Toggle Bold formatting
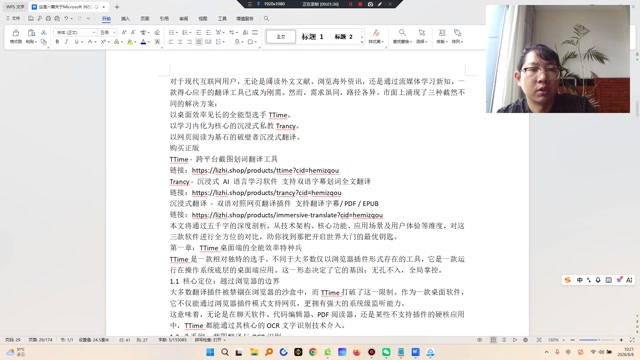Screen dimensions: 640x360 pyautogui.click(x=57, y=42)
